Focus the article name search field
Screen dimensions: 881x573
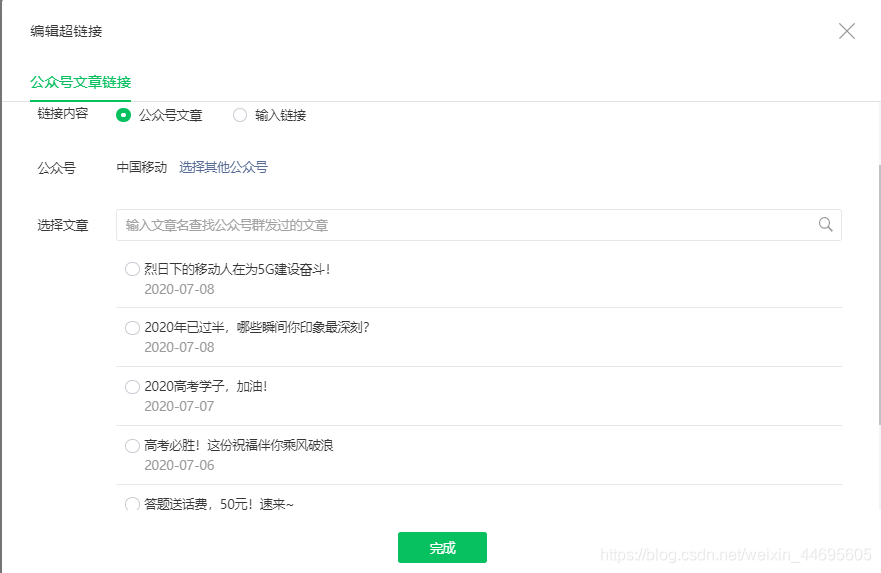pyautogui.click(x=479, y=225)
